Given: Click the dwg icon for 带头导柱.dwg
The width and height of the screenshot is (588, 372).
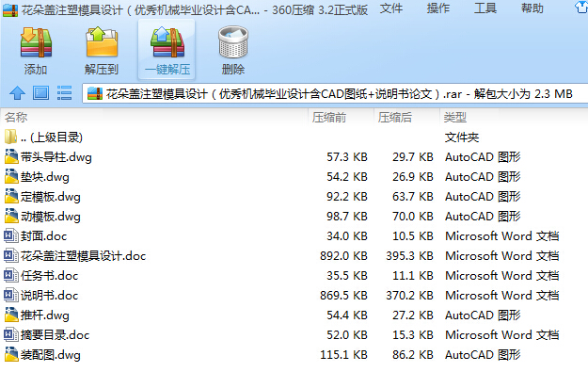Looking at the screenshot, I should (x=11, y=156).
